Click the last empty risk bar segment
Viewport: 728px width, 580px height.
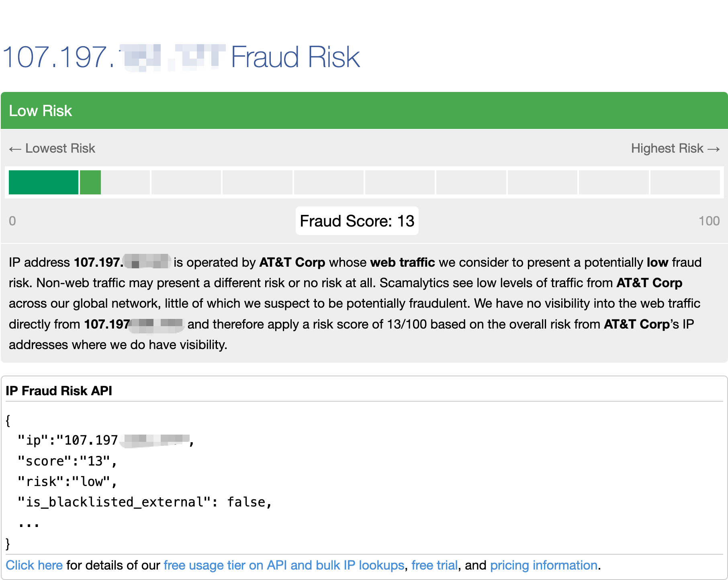click(685, 182)
